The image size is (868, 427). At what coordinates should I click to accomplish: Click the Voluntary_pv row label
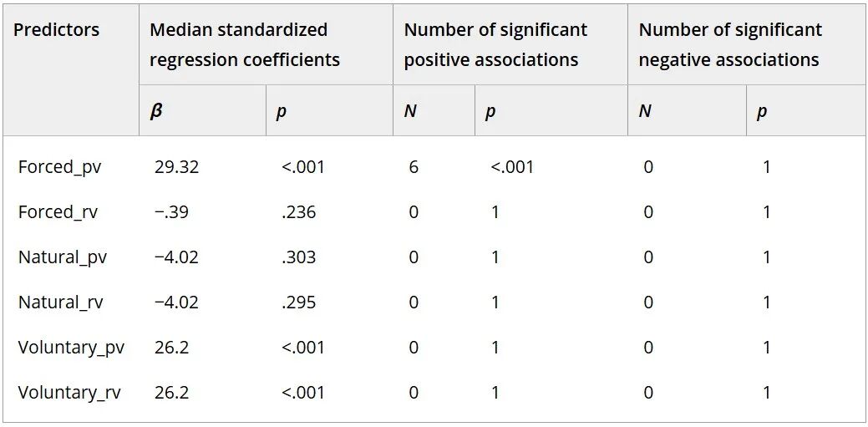coord(71,348)
